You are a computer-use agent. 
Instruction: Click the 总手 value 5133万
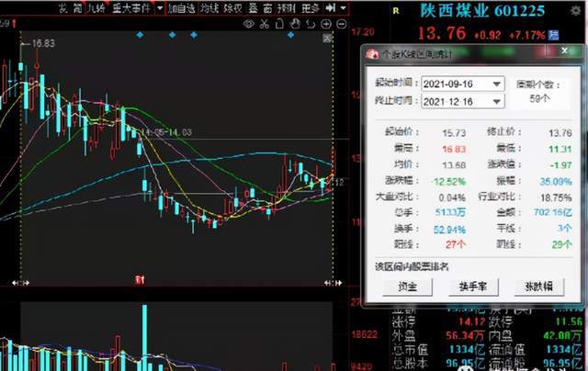[450, 212]
